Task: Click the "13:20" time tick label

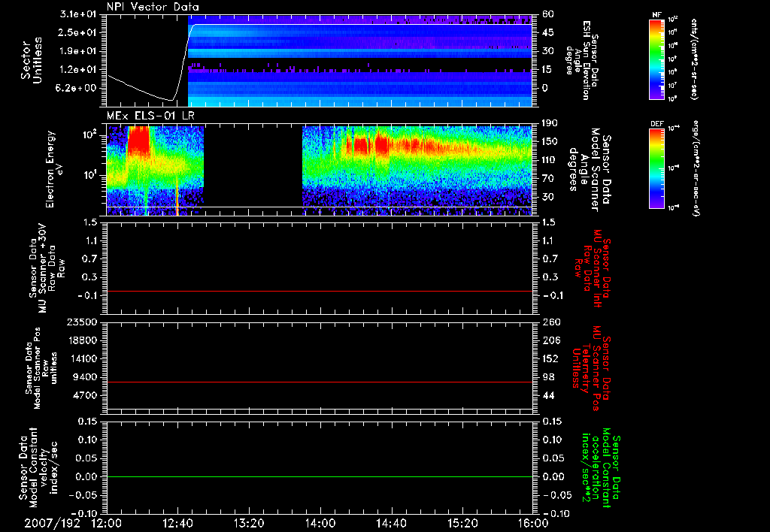Action: click(x=249, y=523)
